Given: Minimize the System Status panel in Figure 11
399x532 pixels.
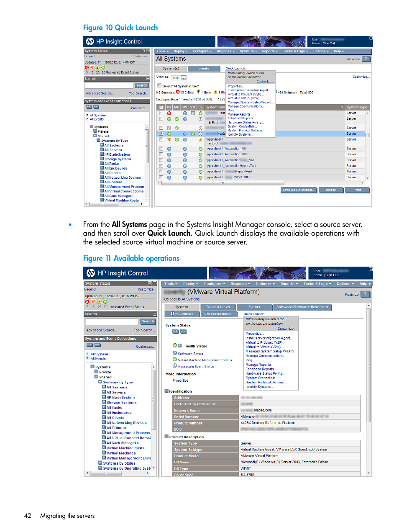Looking at the screenshot, I should (154, 283).
